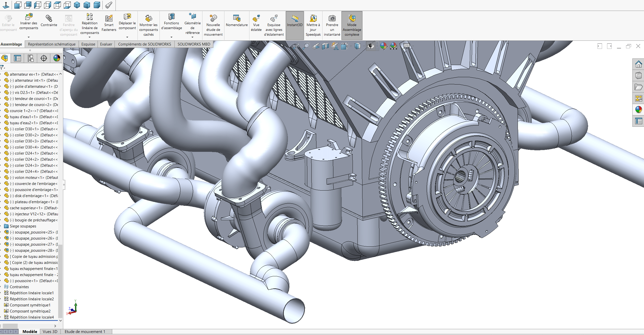Image resolution: width=644 pixels, height=335 pixels.
Task: Click the Section View icon
Action: pos(325,46)
